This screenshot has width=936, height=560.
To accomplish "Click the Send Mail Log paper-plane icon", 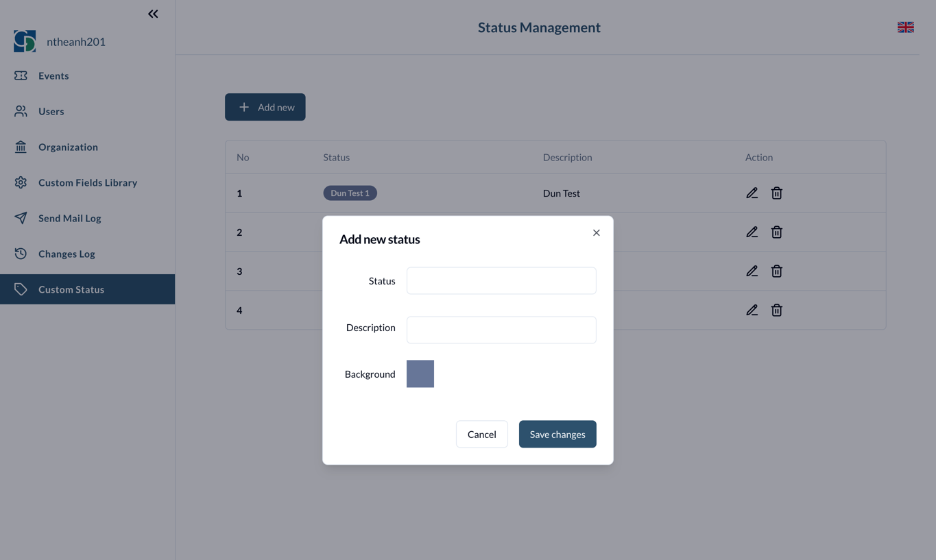I will pyautogui.click(x=20, y=218).
